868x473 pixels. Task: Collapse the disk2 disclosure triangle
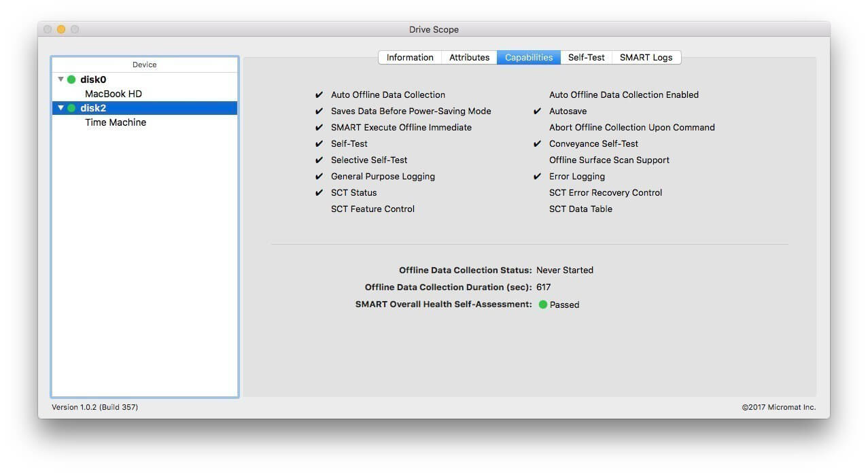[61, 108]
